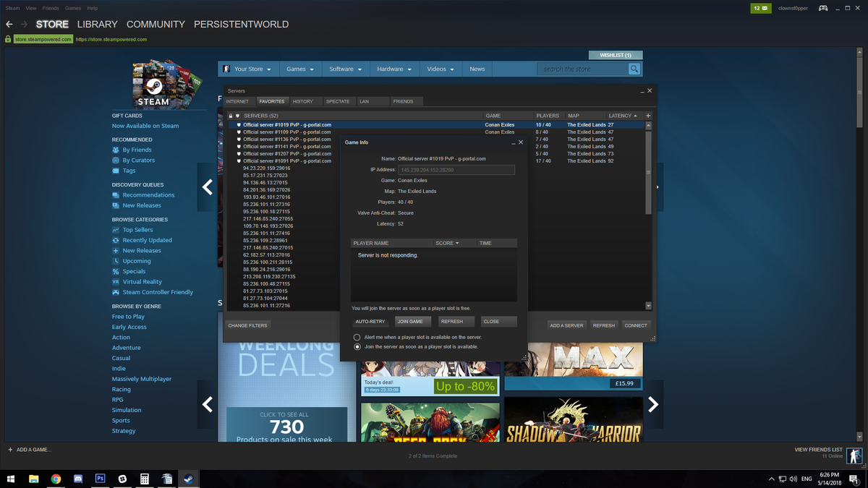The image size is (868, 488).
Task: Sort server list by Latency column
Action: click(x=623, y=116)
